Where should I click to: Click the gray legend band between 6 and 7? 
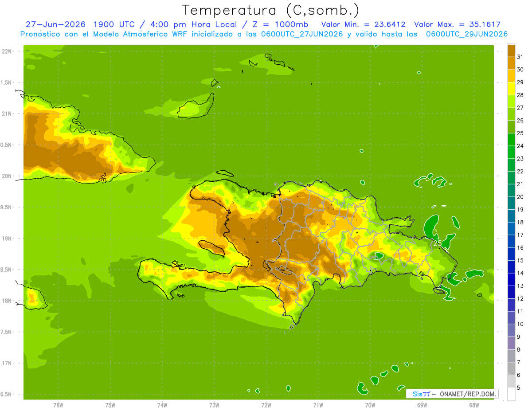[x=511, y=368]
